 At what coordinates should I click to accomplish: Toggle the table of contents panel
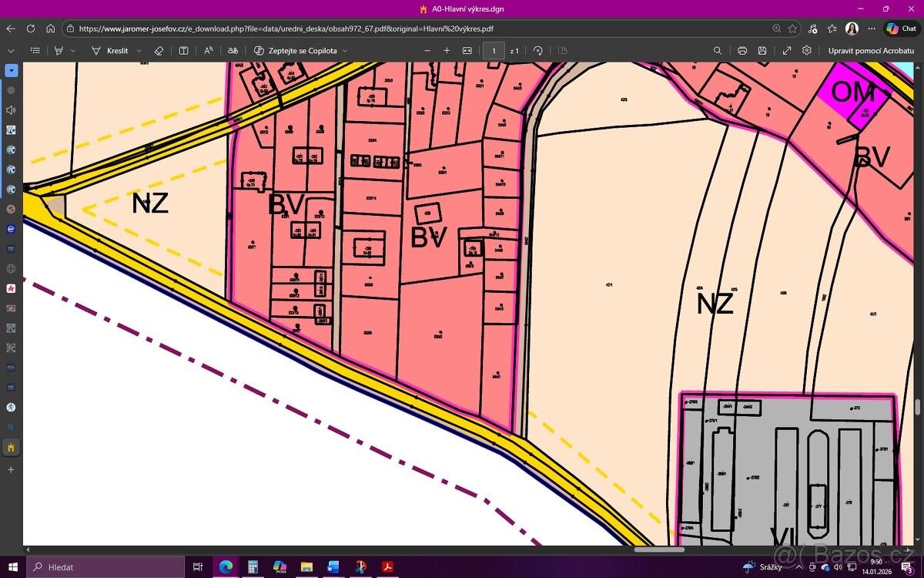[x=35, y=51]
